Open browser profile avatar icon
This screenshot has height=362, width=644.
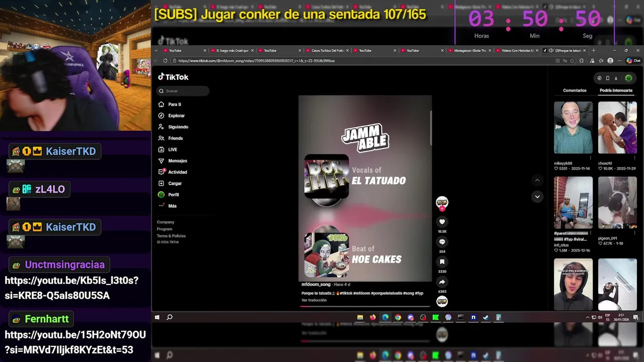click(x=610, y=61)
